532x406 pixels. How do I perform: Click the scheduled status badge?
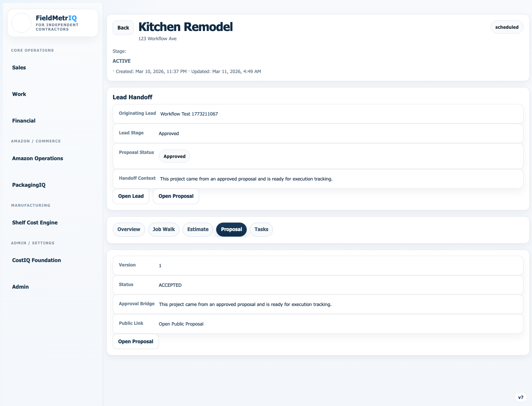pos(507,27)
